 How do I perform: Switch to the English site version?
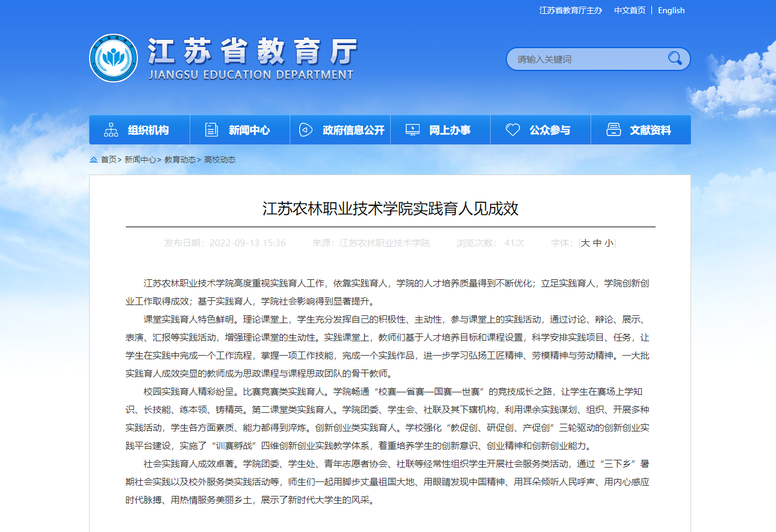671,10
